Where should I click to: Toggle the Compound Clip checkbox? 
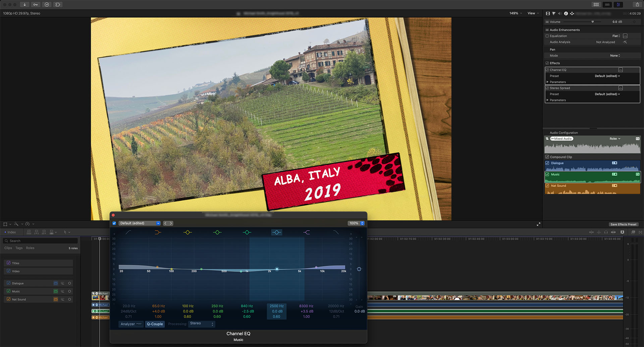point(547,157)
